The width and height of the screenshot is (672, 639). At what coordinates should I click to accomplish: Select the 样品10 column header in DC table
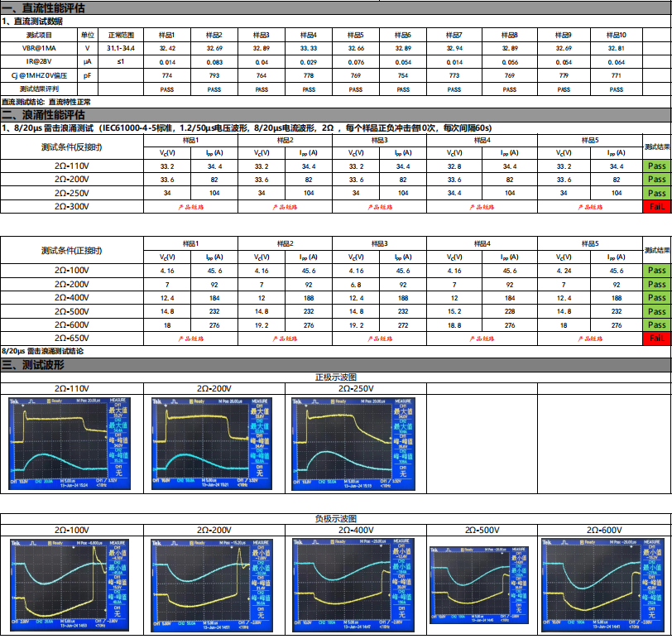click(617, 36)
